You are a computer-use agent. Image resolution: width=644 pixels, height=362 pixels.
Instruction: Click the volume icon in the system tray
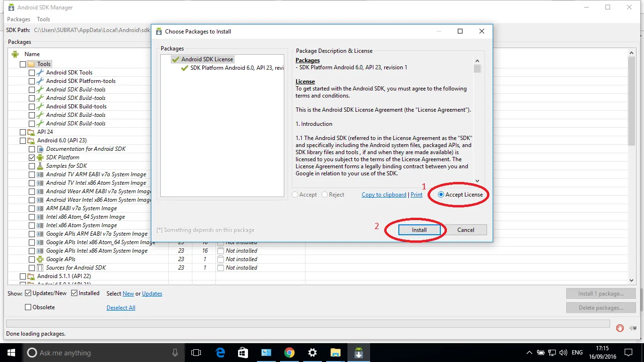[x=562, y=353]
